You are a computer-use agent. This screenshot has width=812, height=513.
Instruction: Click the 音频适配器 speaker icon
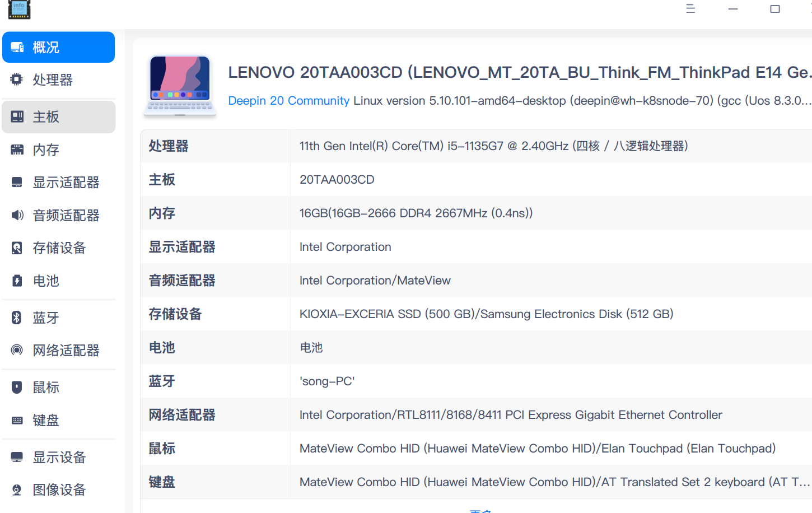point(17,215)
